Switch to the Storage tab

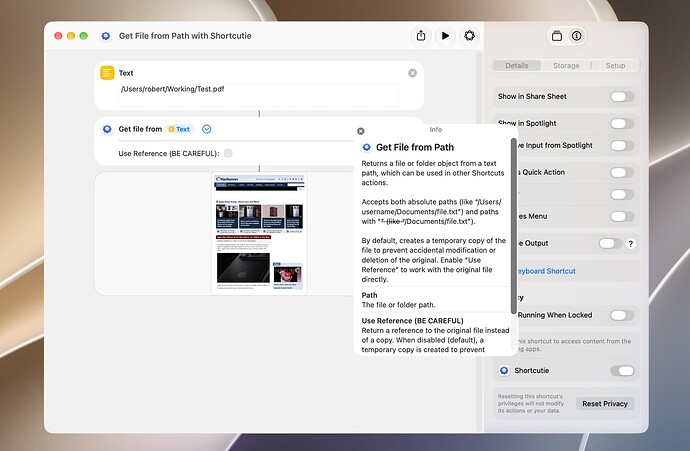[566, 66]
